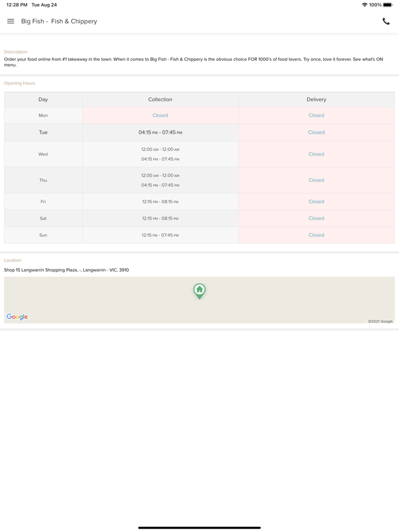This screenshot has width=399, height=532.
Task: Tap Tuesday's 04:15 PM collection hours
Action: click(x=160, y=133)
